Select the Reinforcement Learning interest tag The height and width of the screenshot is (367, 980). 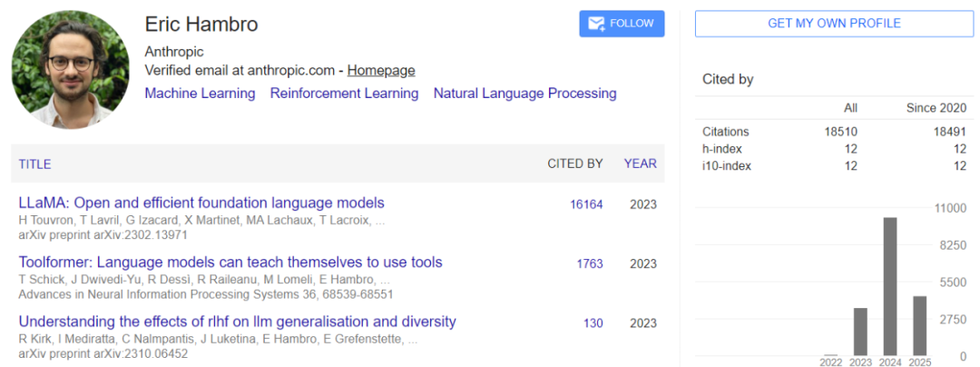click(344, 93)
